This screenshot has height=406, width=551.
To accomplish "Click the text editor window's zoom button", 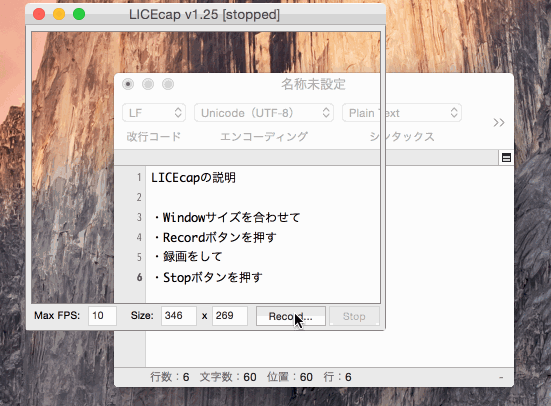I will [168, 84].
